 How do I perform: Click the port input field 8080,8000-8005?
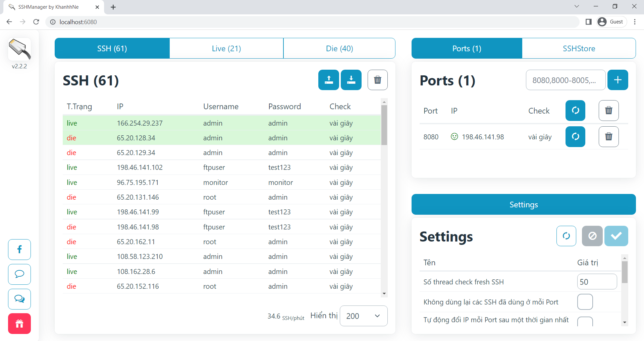click(x=566, y=80)
